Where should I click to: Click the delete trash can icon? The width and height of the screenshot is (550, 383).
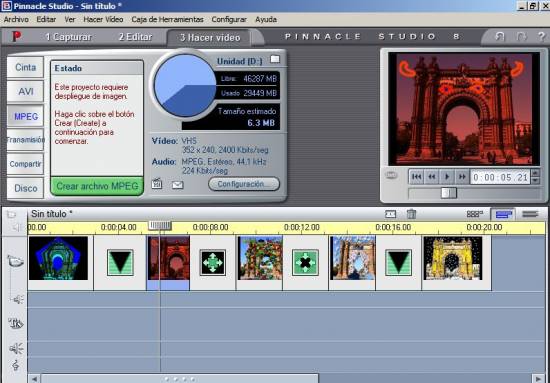(411, 214)
